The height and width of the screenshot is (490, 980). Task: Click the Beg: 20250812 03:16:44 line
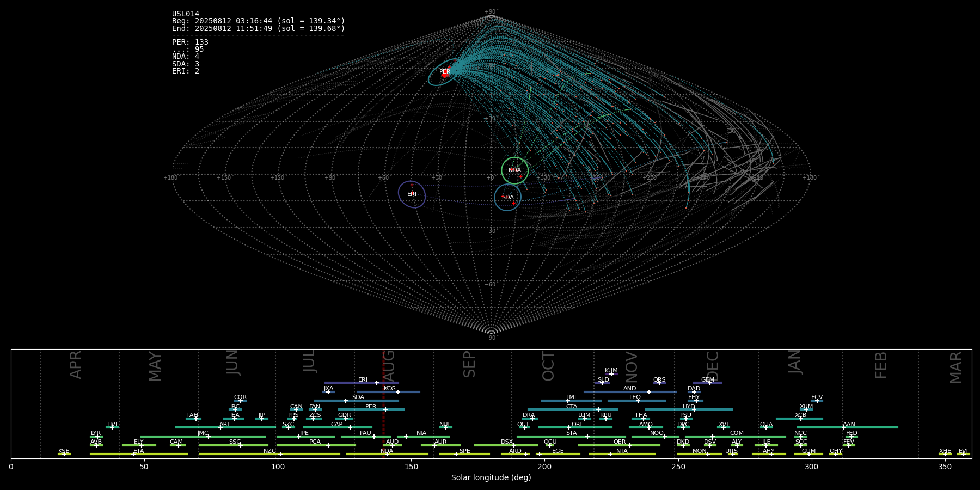tap(259, 21)
